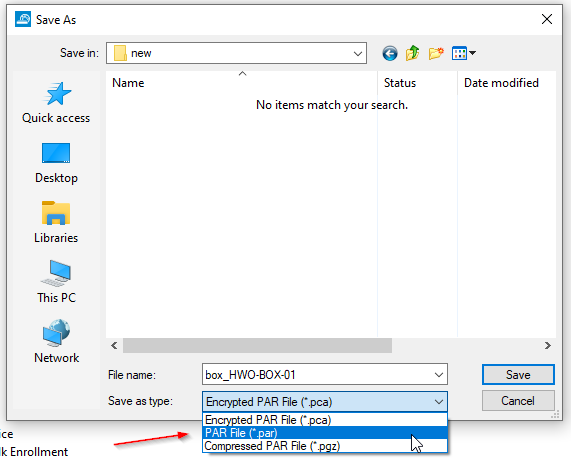
Task: Go up one folder level
Action: [413, 53]
